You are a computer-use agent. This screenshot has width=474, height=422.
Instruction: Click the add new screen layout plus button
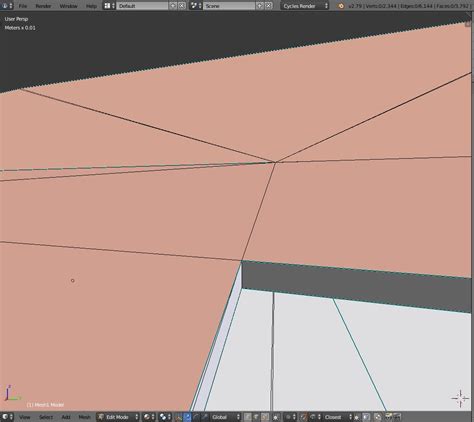click(x=173, y=6)
